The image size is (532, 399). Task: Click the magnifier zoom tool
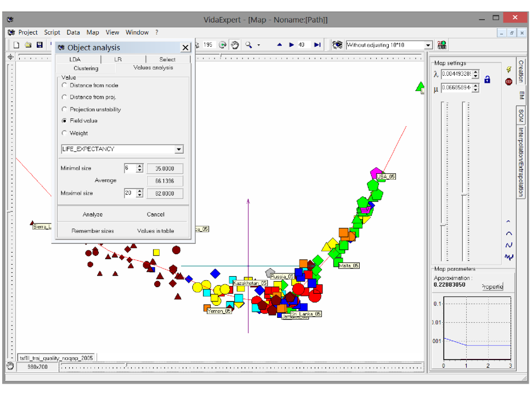point(248,45)
